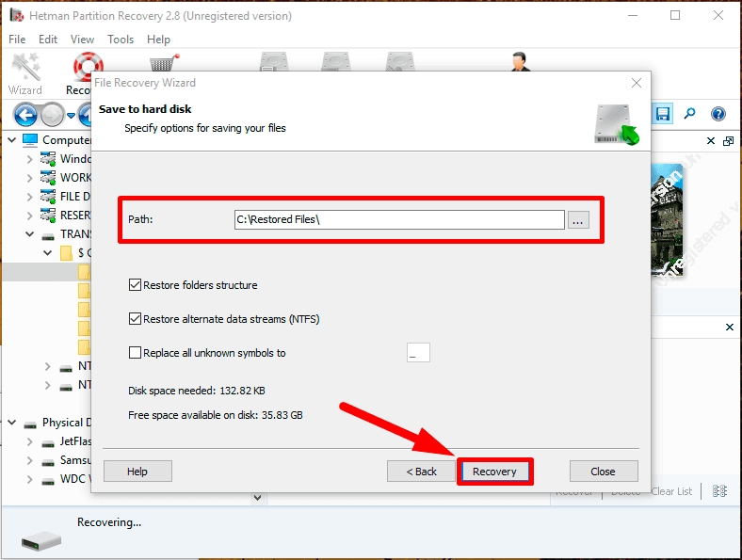Click the TRANS drive icon in tree

(x=48, y=235)
